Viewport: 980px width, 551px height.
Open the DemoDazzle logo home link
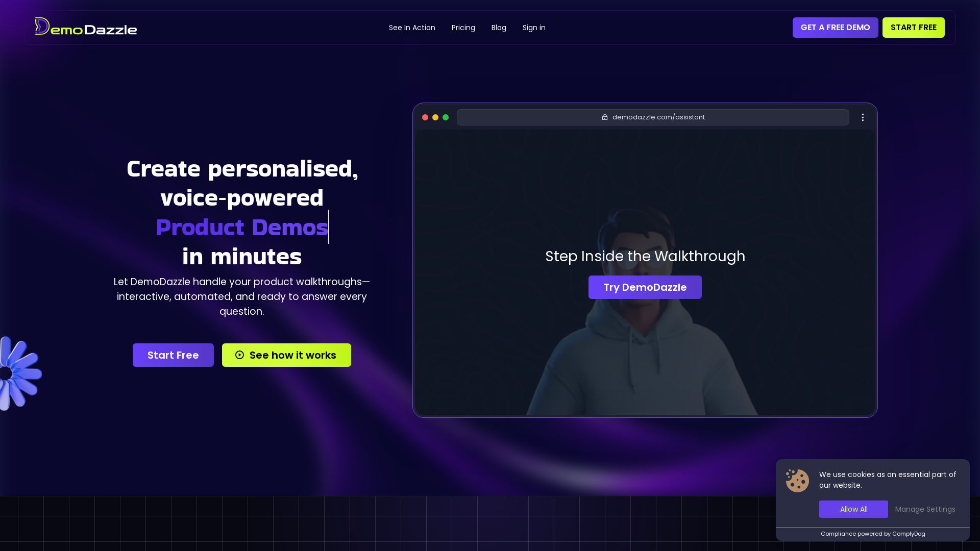(86, 27)
